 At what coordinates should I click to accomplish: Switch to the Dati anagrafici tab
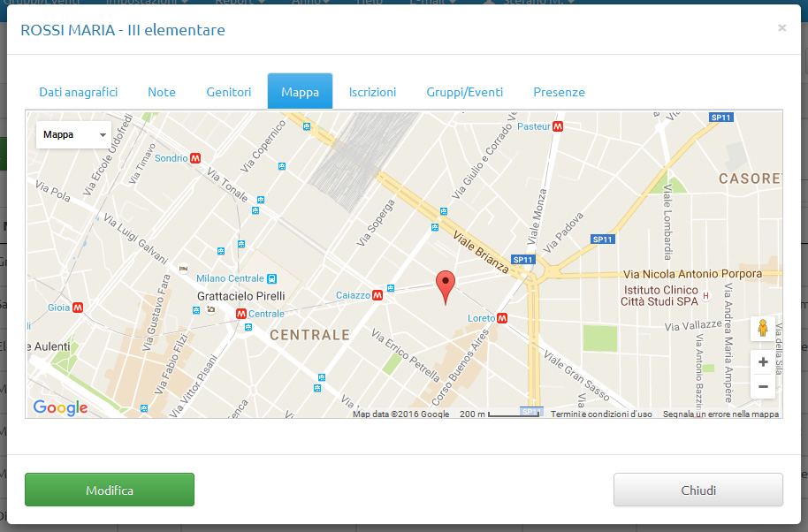point(79,92)
